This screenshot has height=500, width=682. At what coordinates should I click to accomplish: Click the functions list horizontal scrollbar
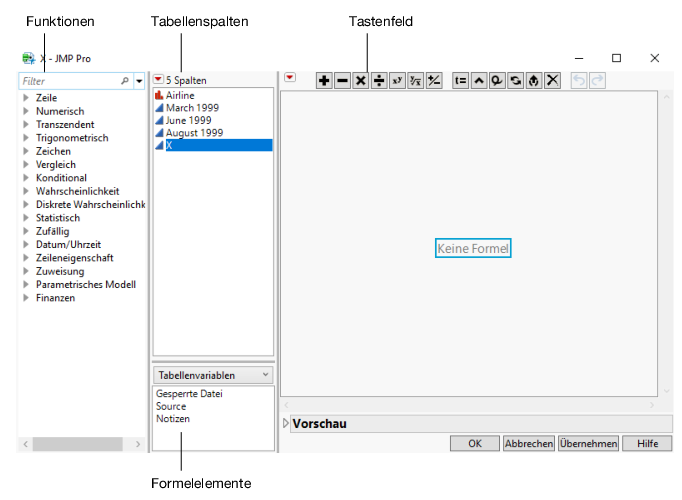point(77,444)
